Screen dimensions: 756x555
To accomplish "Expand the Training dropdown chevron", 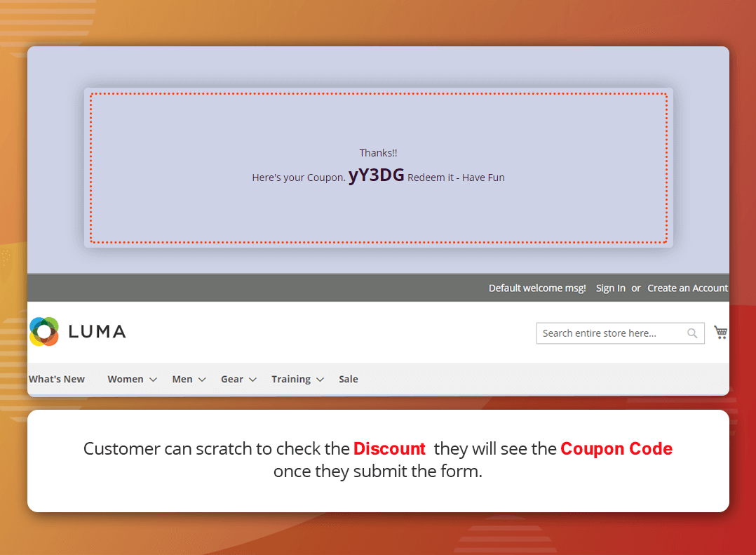I will point(320,380).
